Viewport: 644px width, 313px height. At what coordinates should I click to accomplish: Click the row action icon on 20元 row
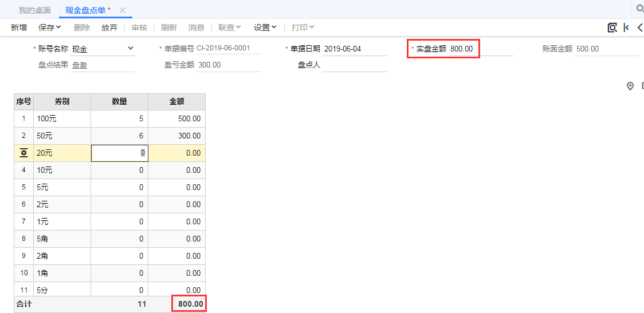pos(23,153)
